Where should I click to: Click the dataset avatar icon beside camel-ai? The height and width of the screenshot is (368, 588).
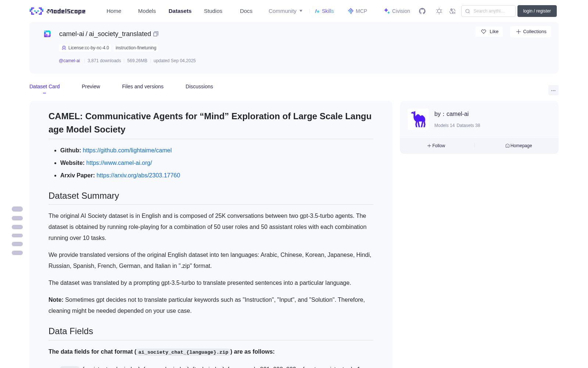point(47,34)
